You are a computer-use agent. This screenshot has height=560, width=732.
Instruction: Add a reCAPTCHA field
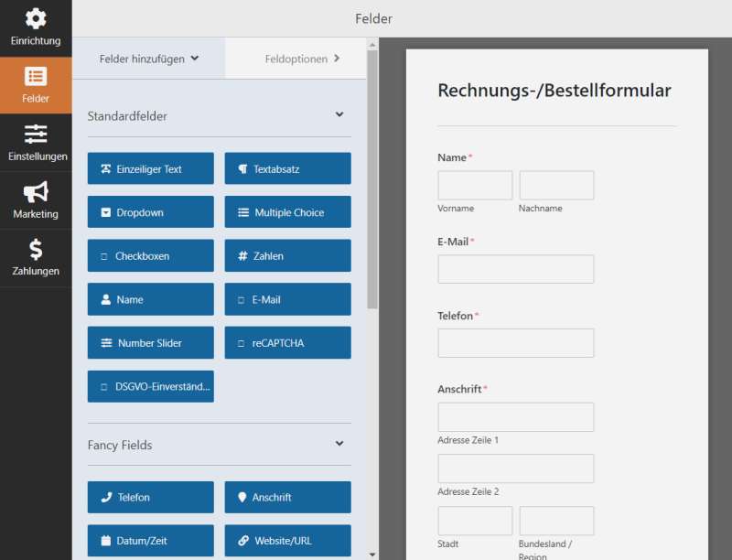287,342
